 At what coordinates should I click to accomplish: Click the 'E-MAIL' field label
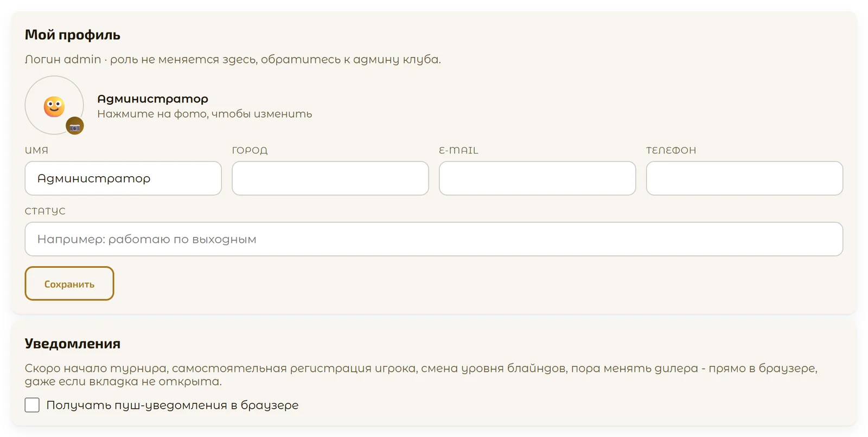click(458, 150)
